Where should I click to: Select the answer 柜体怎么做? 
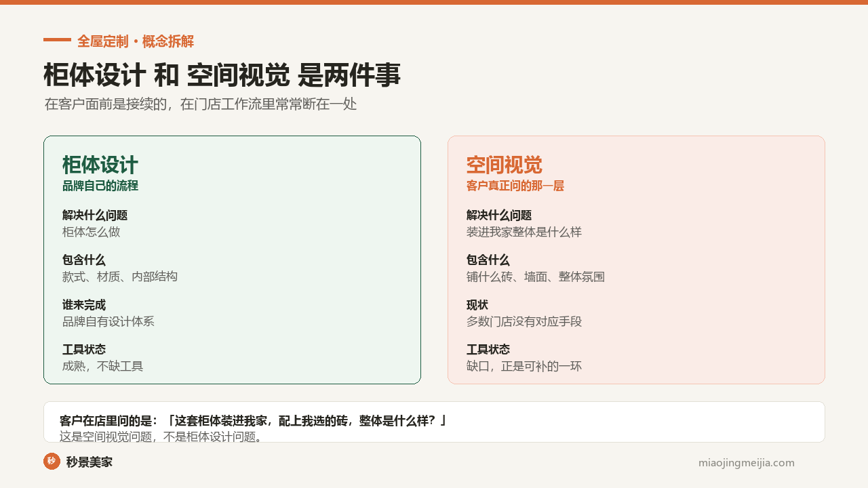click(x=92, y=232)
